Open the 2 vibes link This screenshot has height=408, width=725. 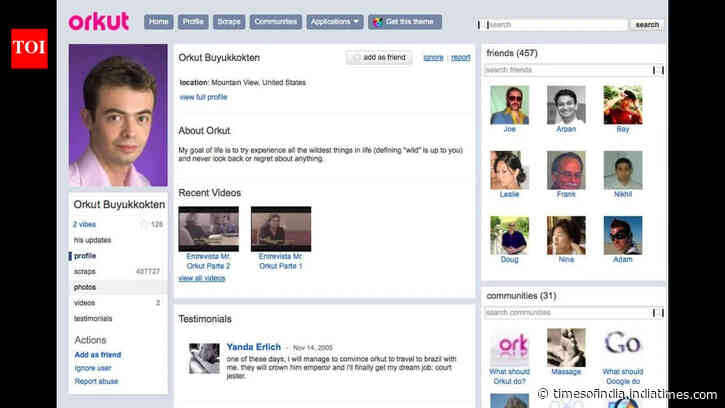pyautogui.click(x=85, y=224)
